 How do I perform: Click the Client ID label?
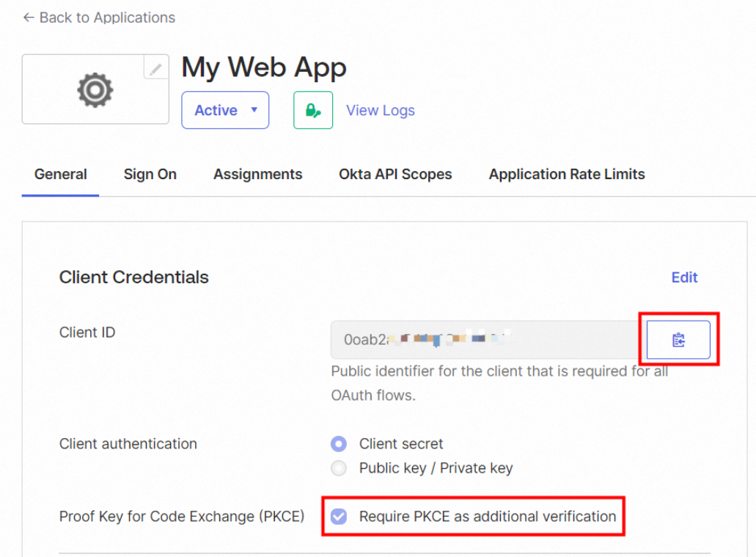[87, 332]
